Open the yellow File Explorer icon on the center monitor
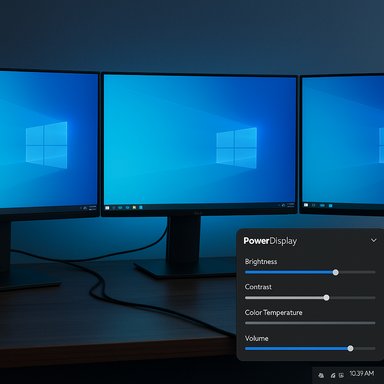Screen dimensions: 384x384 (x=134, y=208)
